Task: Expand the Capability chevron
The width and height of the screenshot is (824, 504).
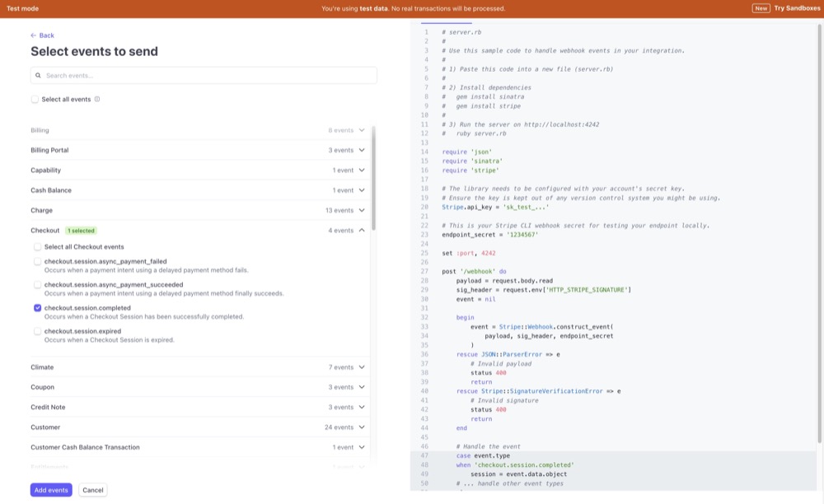Action: (x=362, y=170)
